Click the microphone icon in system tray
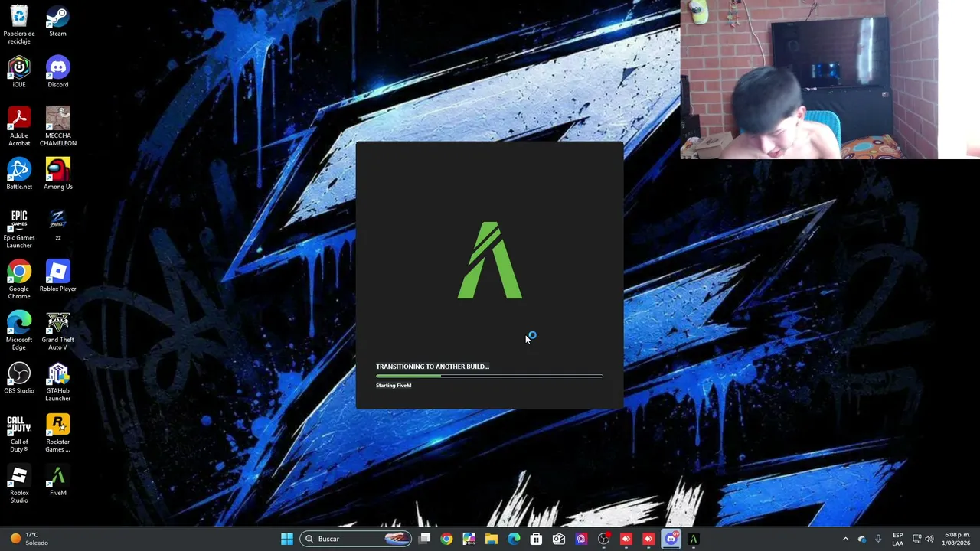The height and width of the screenshot is (551, 980). coord(878,539)
